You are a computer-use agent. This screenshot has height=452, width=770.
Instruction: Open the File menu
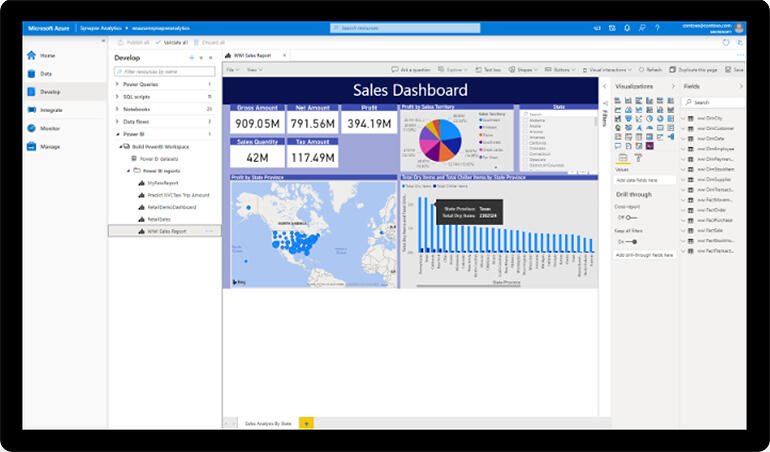tap(232, 70)
